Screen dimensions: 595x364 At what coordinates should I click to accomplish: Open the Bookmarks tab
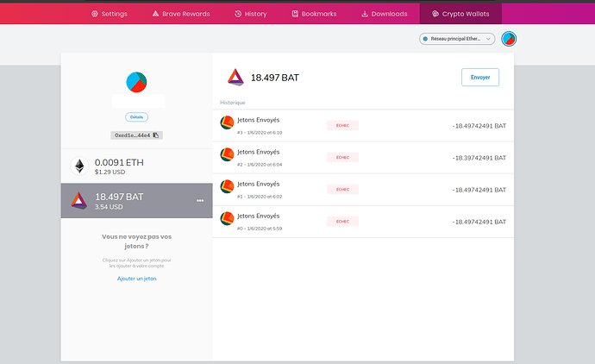point(314,14)
